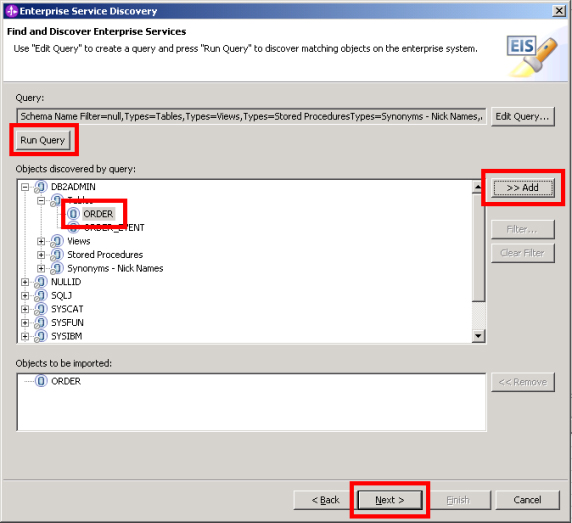Expand the SQLJ schema node
Screen dimensions: 572x523
(25, 295)
